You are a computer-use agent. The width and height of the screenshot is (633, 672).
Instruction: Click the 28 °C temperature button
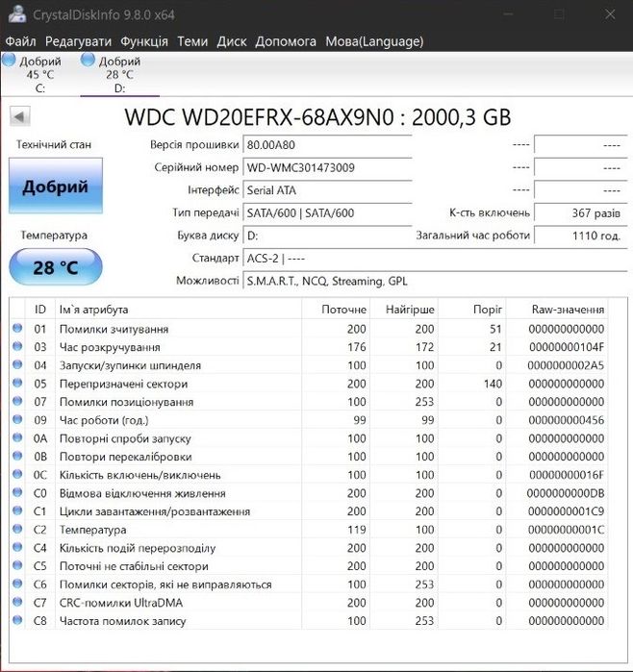point(56,267)
